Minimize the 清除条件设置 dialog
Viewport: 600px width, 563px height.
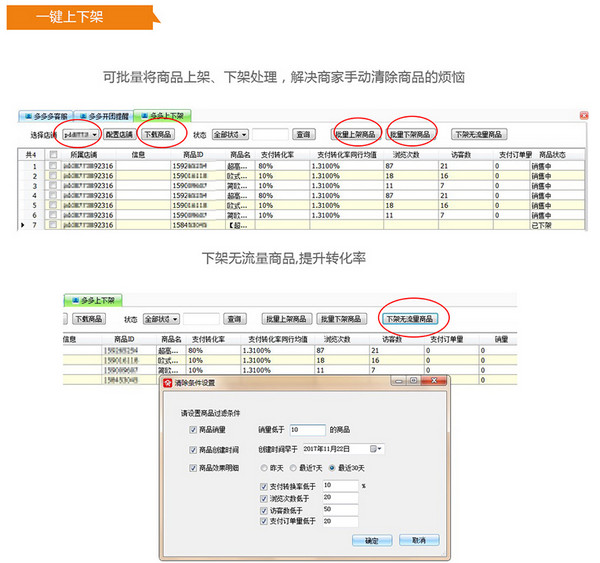399,381
